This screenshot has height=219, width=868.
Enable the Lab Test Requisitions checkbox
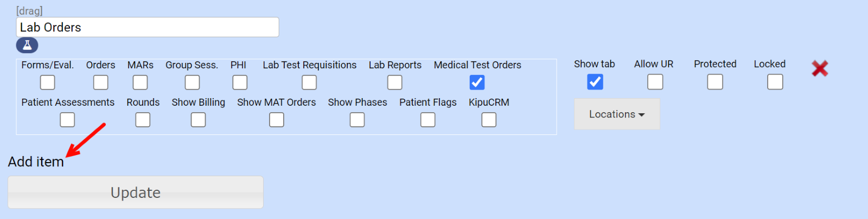tap(309, 82)
